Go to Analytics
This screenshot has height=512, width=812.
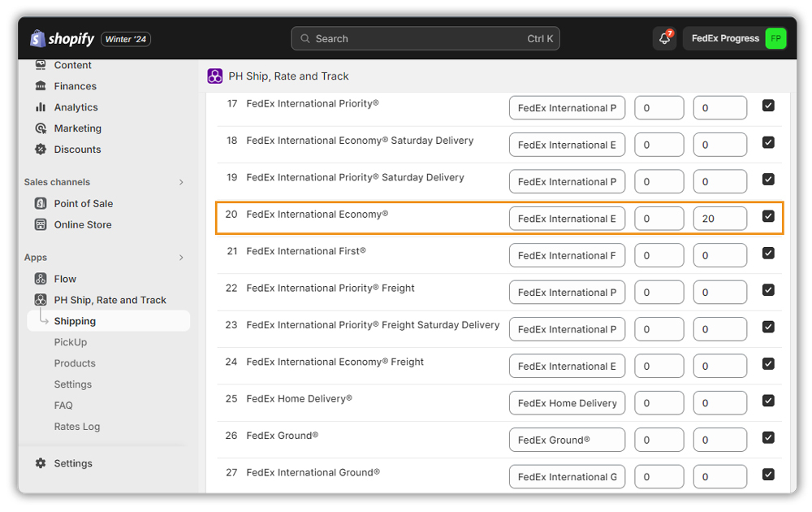(76, 107)
